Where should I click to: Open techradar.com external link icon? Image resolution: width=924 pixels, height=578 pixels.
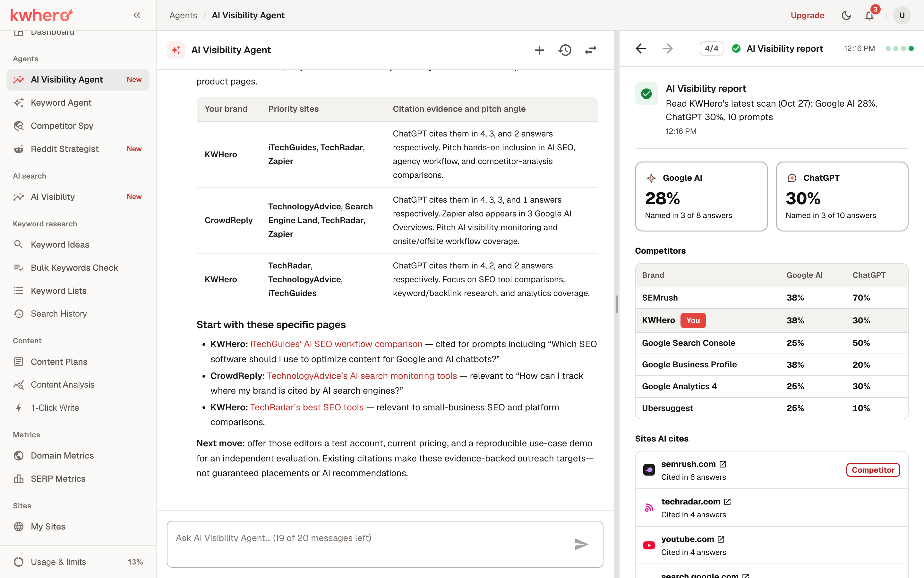click(x=727, y=502)
